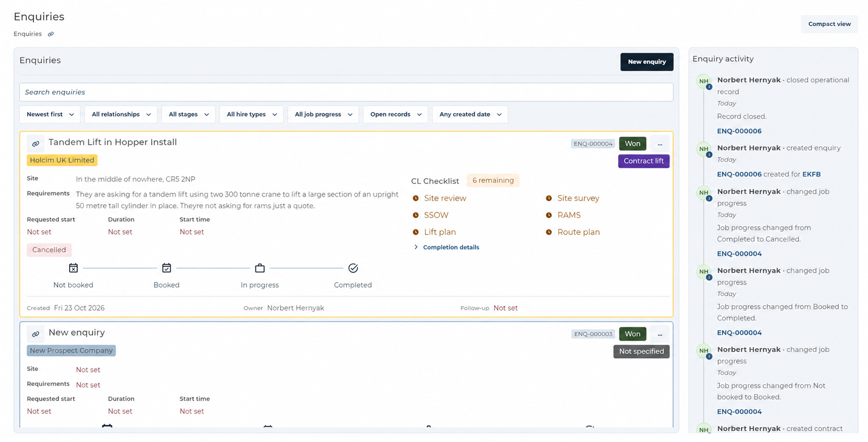This screenshot has width=868, height=442.
Task: Click link icon on New enquiry card
Action: 36,334
